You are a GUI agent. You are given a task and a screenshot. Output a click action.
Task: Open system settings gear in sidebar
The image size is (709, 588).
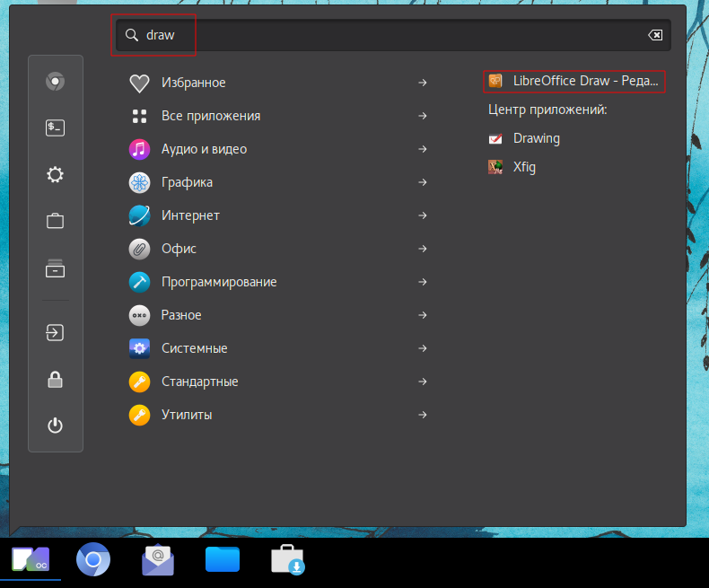pos(55,175)
